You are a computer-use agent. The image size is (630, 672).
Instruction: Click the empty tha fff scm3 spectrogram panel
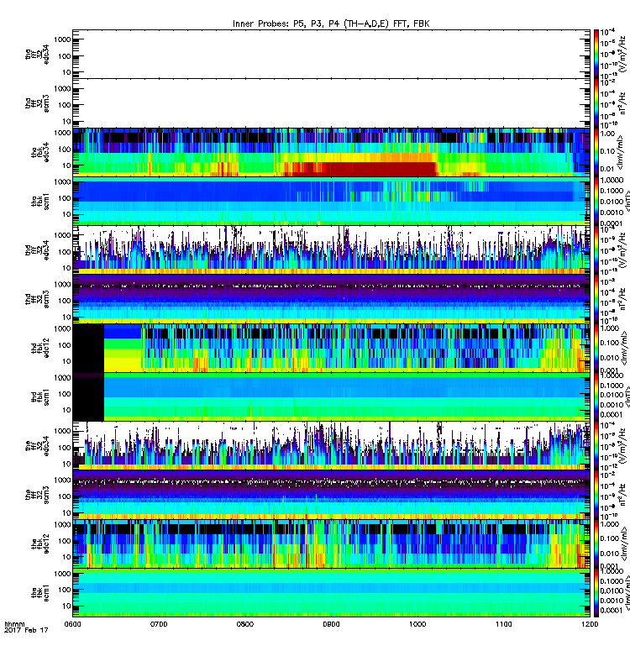331,103
